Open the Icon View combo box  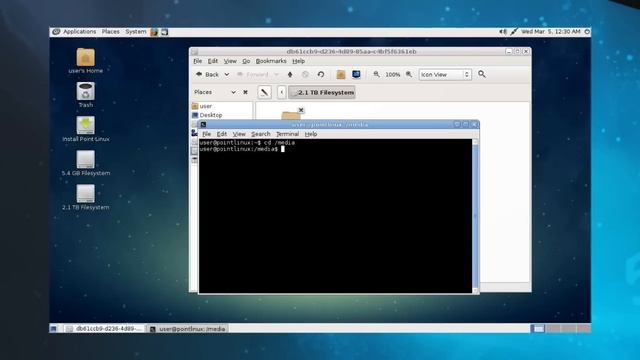(x=445, y=75)
